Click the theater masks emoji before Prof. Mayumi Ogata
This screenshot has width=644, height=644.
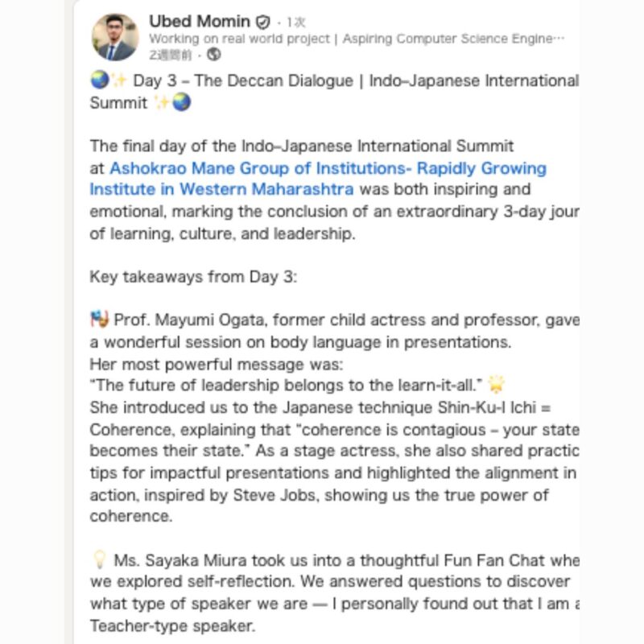pos(99,320)
